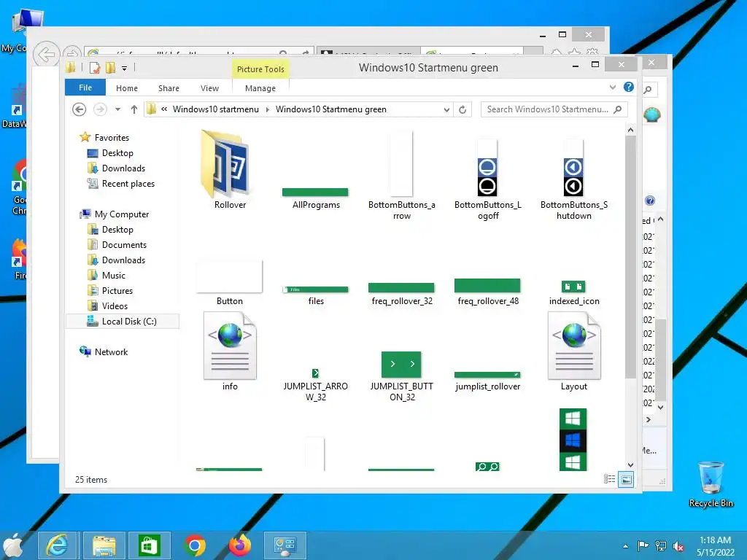The image size is (747, 560).
Task: Select the AllPrograms image file
Action: (x=315, y=192)
